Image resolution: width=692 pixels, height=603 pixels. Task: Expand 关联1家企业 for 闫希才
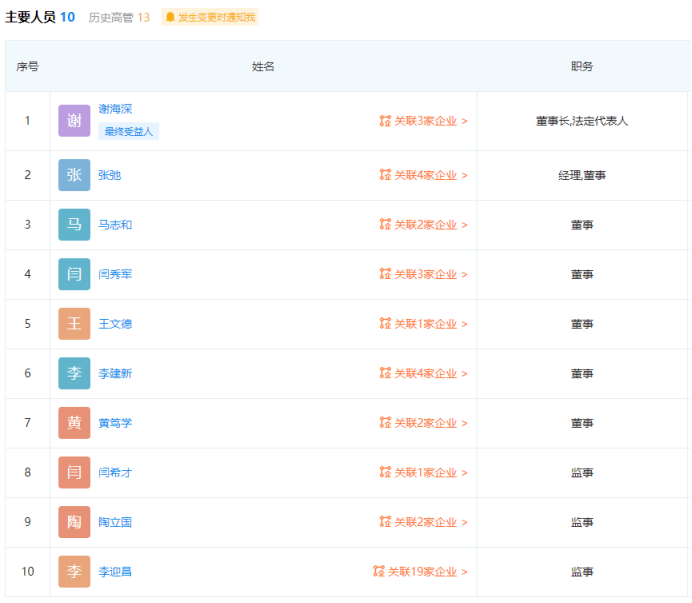(x=423, y=473)
